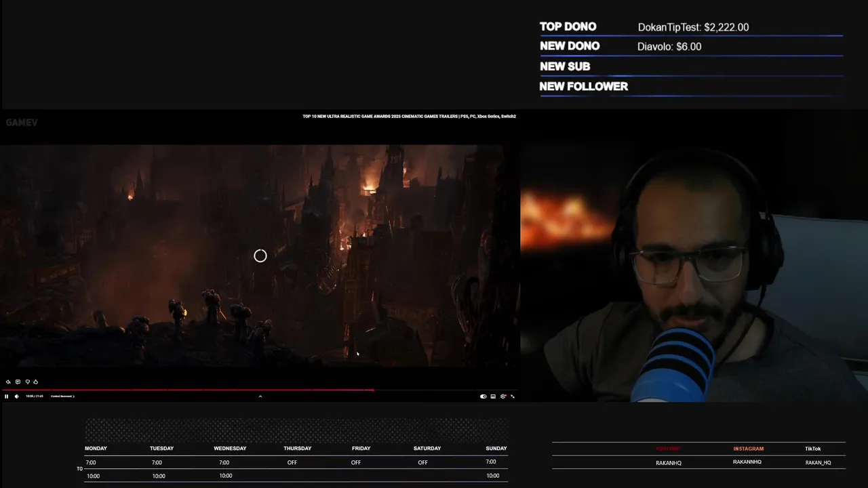Toggle subtitles closed captions icon
Viewport: 868px width, 488px height.
click(493, 396)
